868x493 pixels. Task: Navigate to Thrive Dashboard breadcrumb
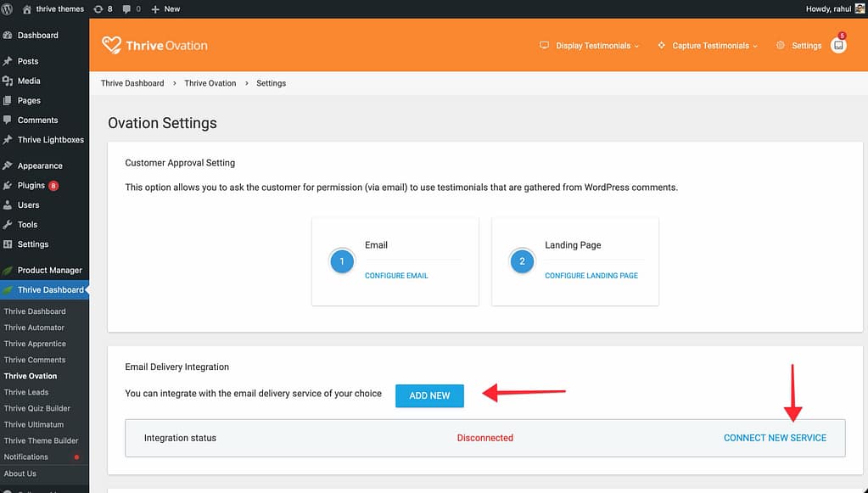(x=132, y=83)
